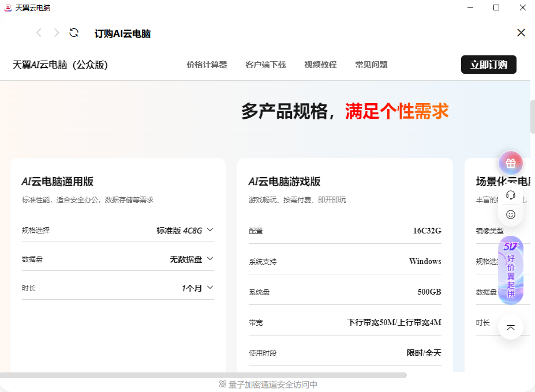Click the AI云电脑通用版 card heading
Screen dimensions: 535x392
click(x=57, y=182)
